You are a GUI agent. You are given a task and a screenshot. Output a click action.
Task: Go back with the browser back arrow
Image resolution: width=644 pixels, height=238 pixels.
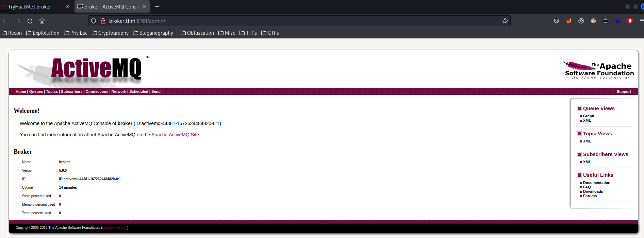[5, 21]
